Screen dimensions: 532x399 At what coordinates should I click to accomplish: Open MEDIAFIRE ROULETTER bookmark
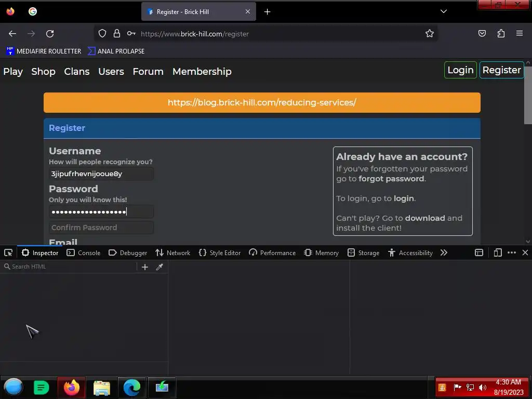44,51
